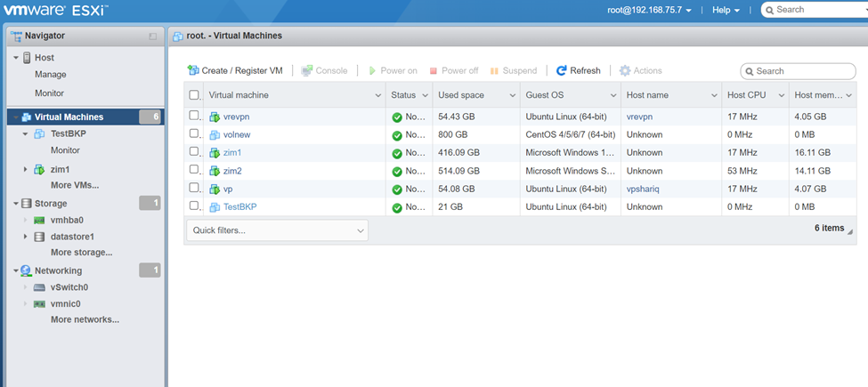Screen dimensions: 868x387
Task: Tick the zim2 row checkbox
Action: point(193,170)
